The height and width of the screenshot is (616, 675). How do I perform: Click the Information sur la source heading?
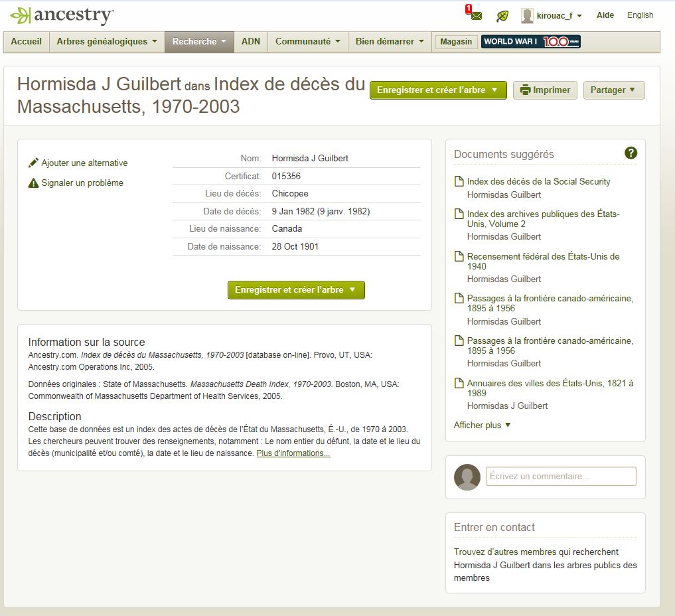click(86, 343)
